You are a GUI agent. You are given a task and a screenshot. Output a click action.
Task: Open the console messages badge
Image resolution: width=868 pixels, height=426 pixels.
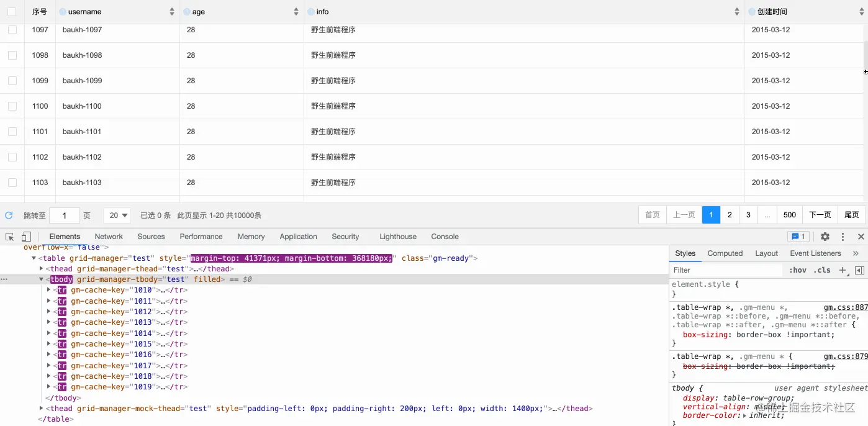(x=798, y=237)
